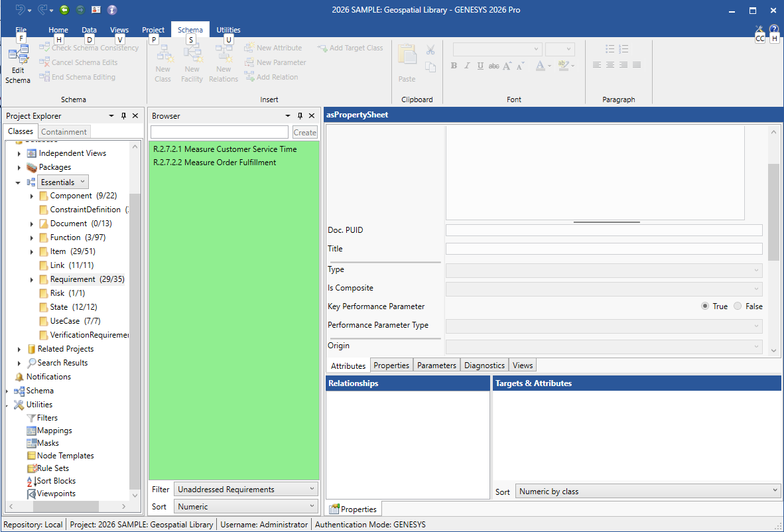The width and height of the screenshot is (784, 532).
Task: Click the Title input field
Action: [604, 249]
